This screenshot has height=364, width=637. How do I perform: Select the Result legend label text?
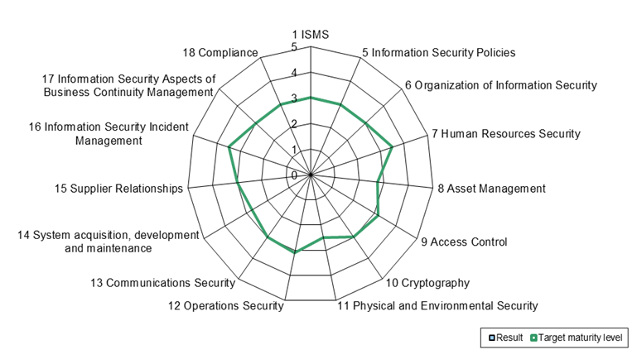[509, 338]
